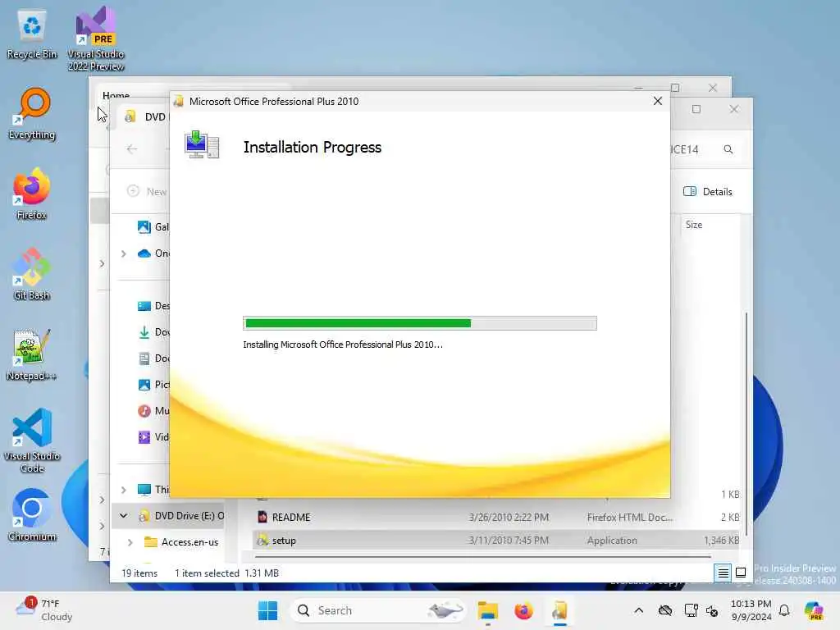
Task: Launch Visual Studio Code shortcut
Action: 32,441
